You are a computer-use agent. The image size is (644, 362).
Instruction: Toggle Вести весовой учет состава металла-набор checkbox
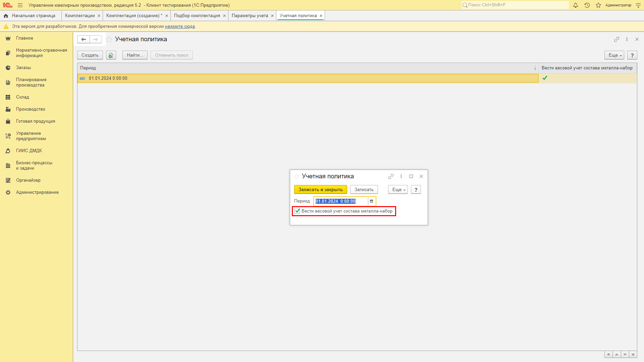click(297, 211)
